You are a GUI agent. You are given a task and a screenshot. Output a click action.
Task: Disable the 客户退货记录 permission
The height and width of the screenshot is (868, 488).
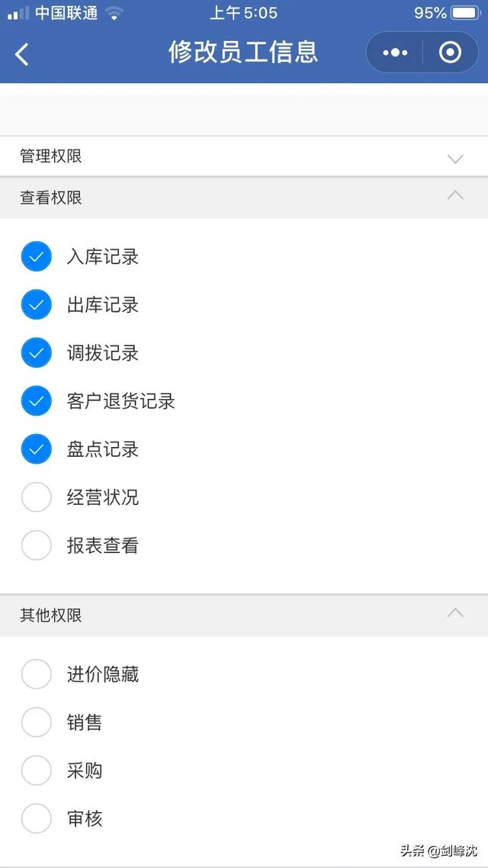(x=36, y=401)
